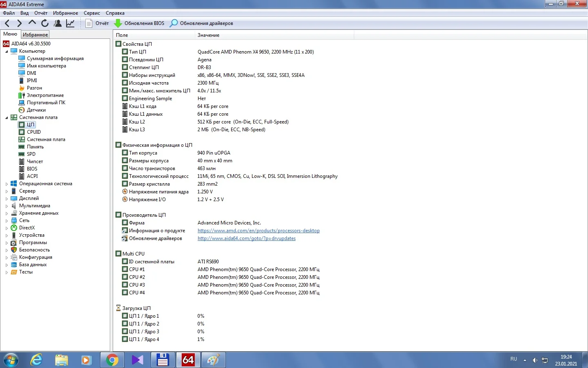Click the Устройства devices icon
The width and height of the screenshot is (588, 368).
pos(14,235)
